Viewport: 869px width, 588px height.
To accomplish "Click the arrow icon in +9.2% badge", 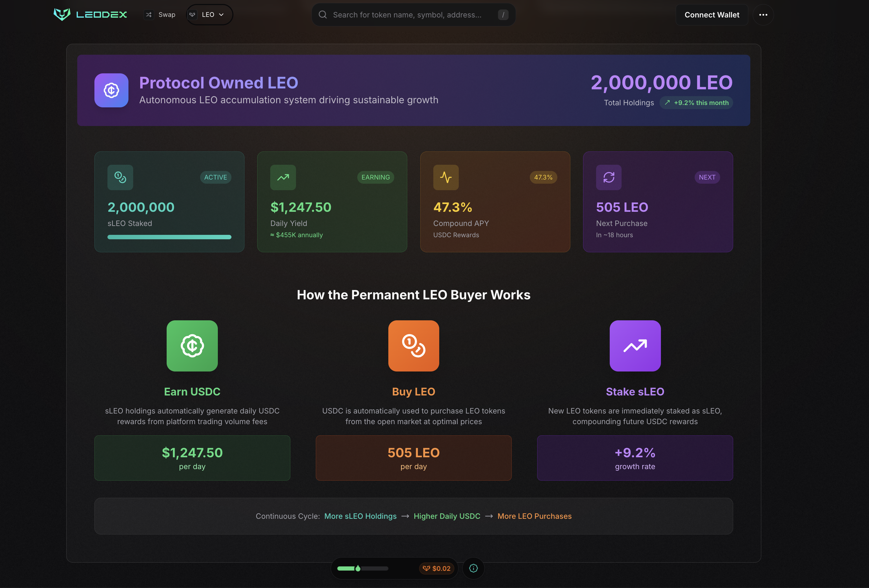I will click(667, 102).
